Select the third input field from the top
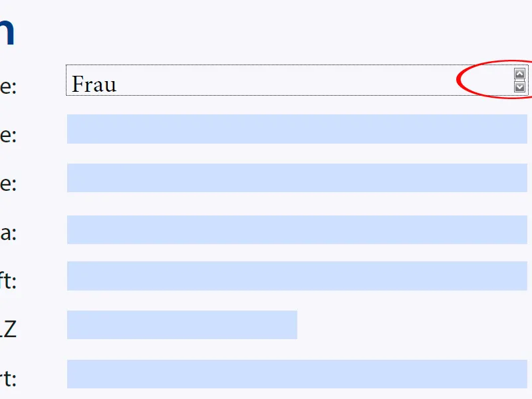This screenshot has height=399, width=532. point(297,178)
